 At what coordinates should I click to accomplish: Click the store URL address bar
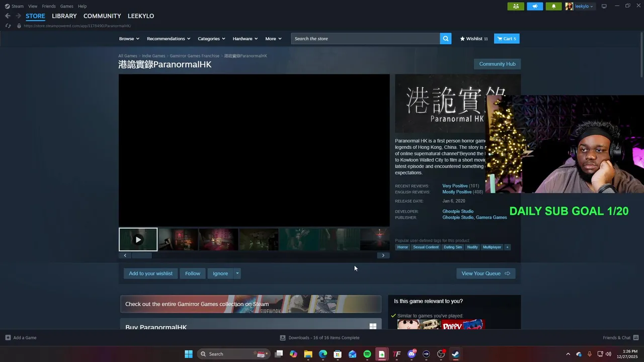(x=77, y=26)
